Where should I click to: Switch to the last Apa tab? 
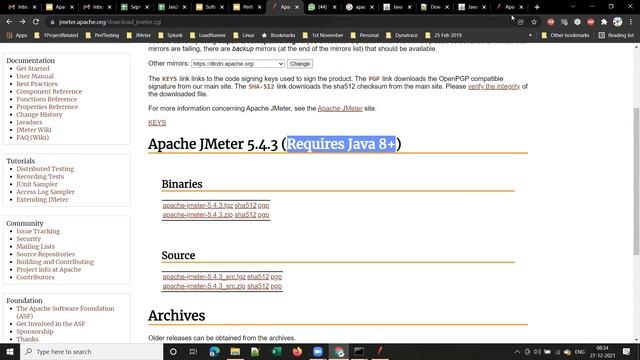click(x=508, y=7)
